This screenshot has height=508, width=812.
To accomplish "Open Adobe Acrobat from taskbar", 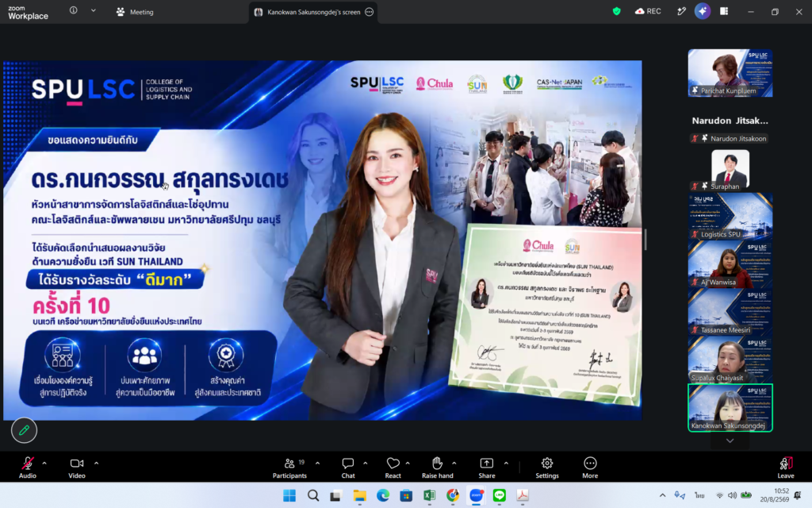I will click(x=523, y=495).
